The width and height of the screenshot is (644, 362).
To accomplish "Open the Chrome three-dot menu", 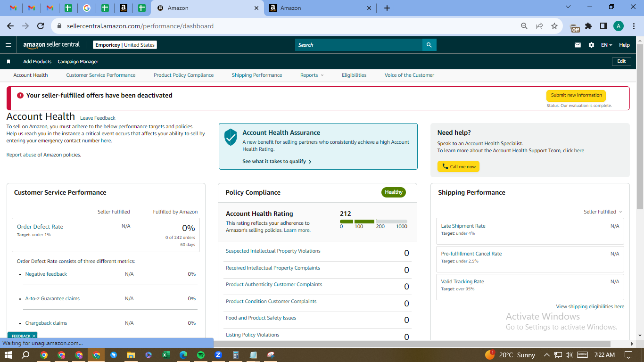I will (x=633, y=26).
